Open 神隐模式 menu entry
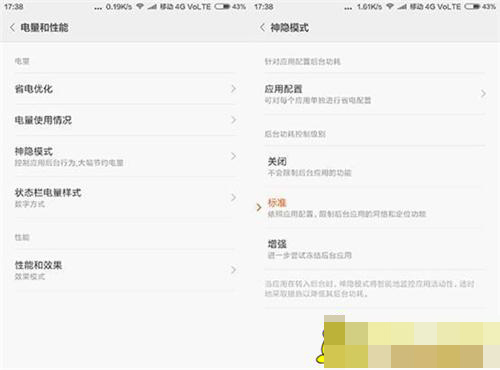Viewport: 500px width, 370px height. (125, 156)
